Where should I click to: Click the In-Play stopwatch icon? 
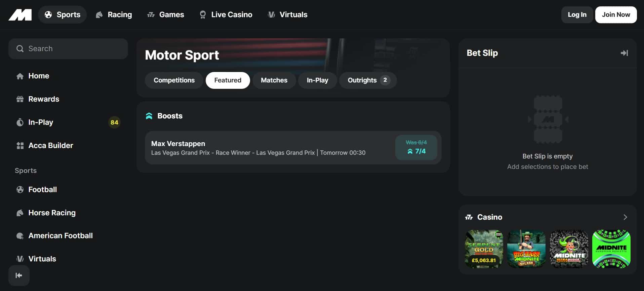point(20,122)
